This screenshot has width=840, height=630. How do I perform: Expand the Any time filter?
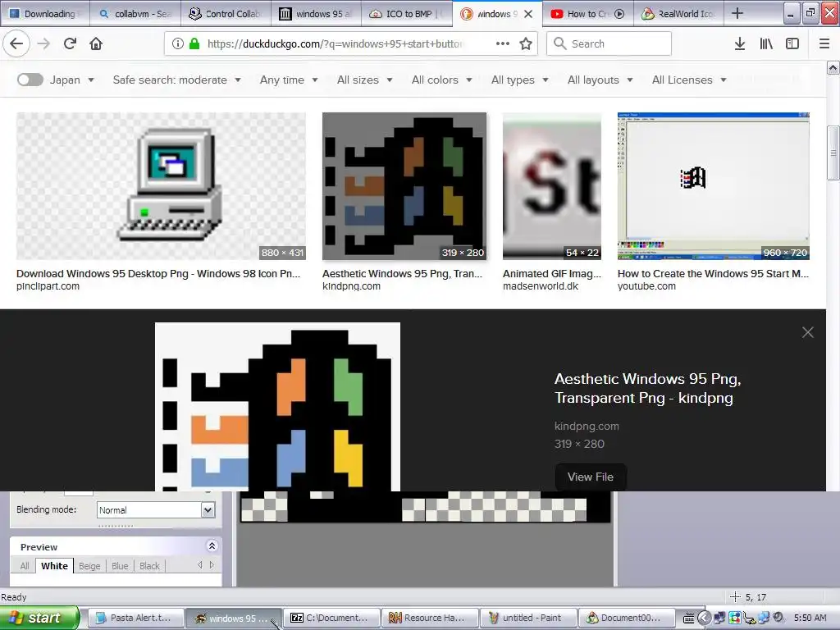pos(289,80)
